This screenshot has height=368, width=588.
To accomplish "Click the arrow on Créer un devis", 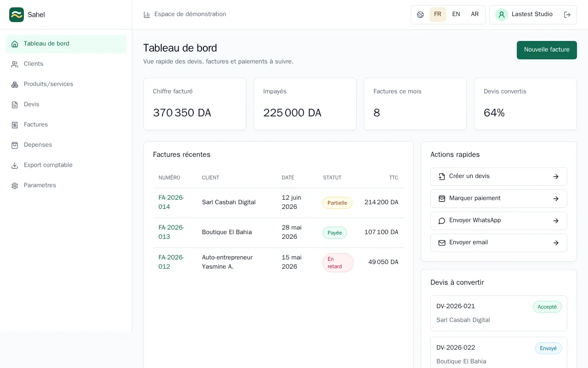I will pyautogui.click(x=556, y=177).
